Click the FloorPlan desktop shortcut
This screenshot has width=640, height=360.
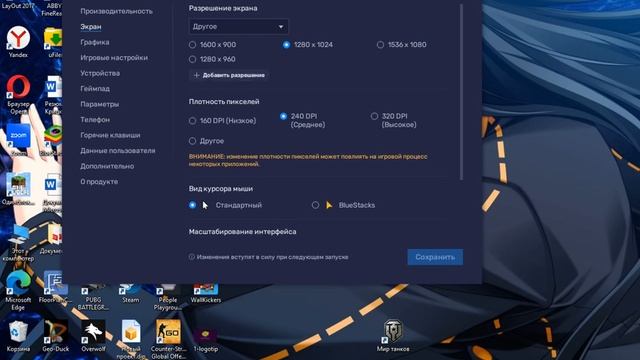click(x=55, y=287)
